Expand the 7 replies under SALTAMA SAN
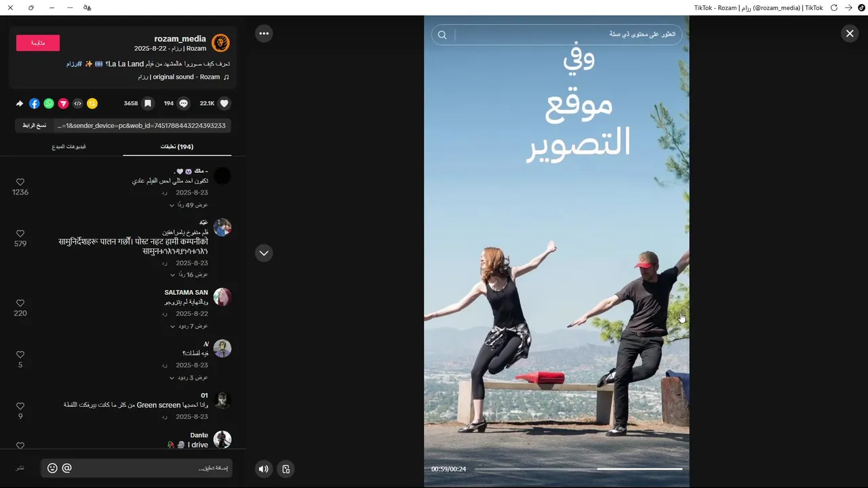Viewport: 868px width, 488px height. [x=189, y=326]
